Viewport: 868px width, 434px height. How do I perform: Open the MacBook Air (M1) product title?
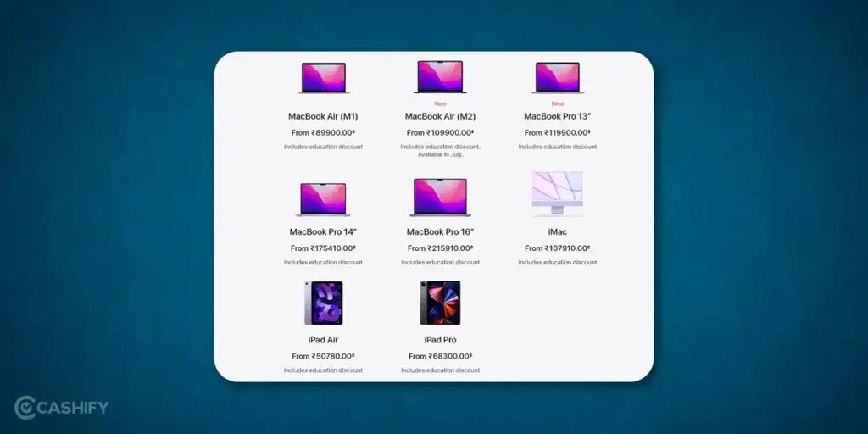point(323,116)
